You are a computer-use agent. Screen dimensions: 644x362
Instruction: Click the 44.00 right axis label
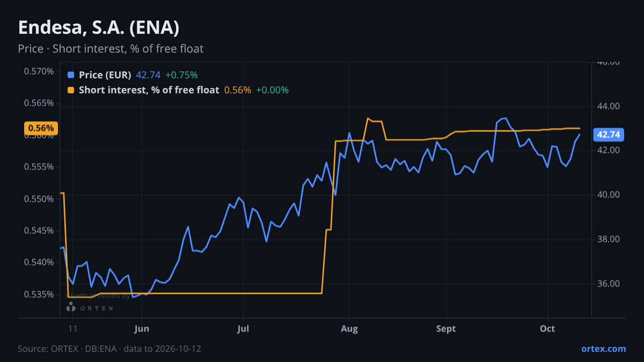608,106
